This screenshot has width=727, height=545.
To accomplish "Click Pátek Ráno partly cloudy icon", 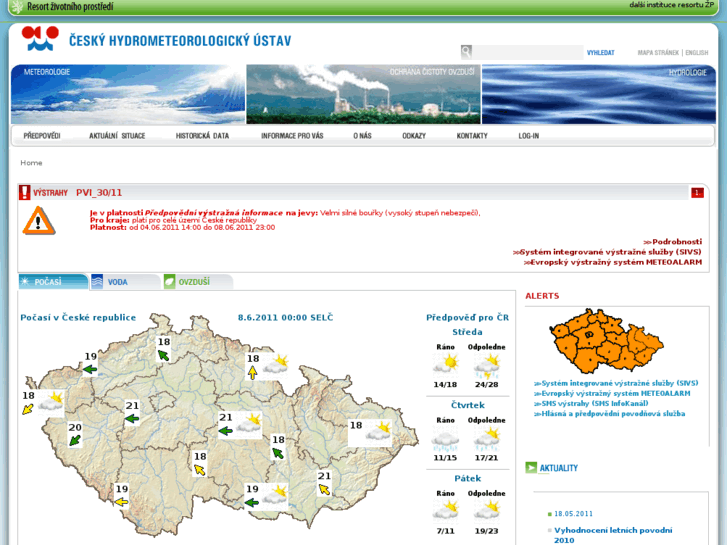I will (x=445, y=510).
